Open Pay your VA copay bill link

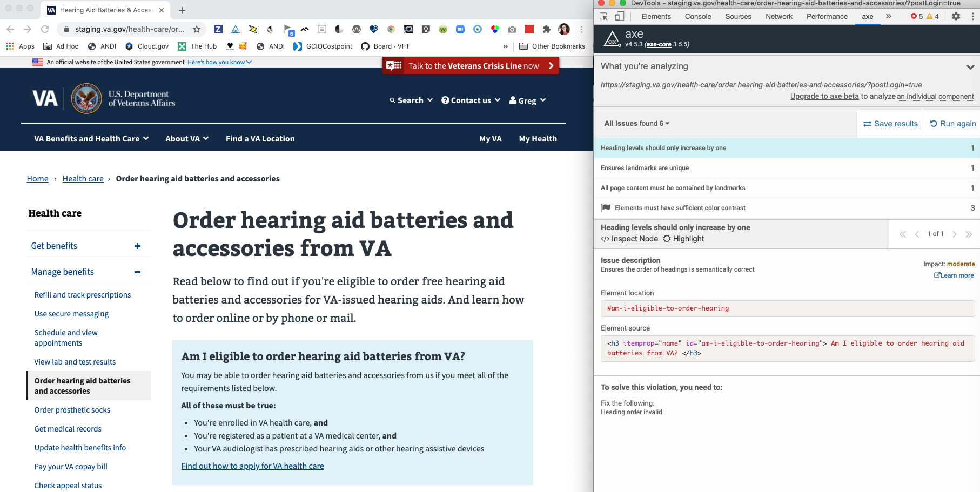(x=71, y=467)
